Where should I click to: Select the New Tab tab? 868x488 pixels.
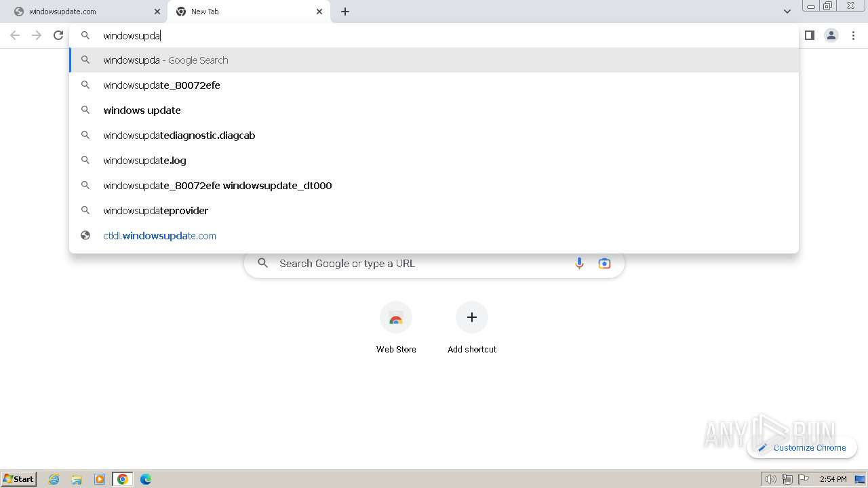click(249, 12)
